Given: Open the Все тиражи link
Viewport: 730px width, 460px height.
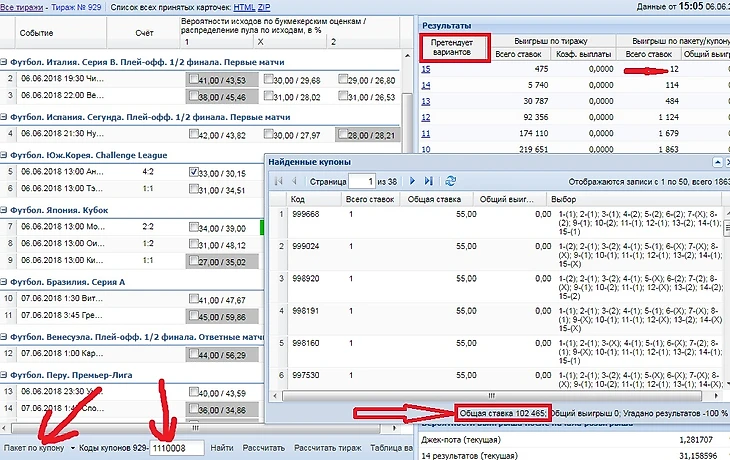Looking at the screenshot, I should pos(23,6).
